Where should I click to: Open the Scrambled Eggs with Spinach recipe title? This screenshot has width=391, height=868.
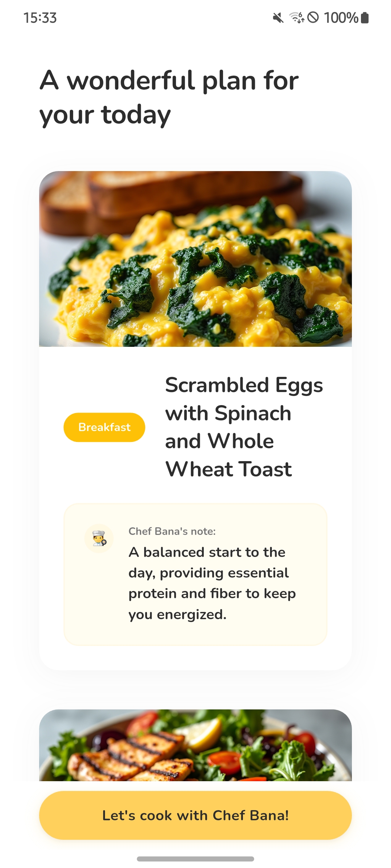(244, 427)
